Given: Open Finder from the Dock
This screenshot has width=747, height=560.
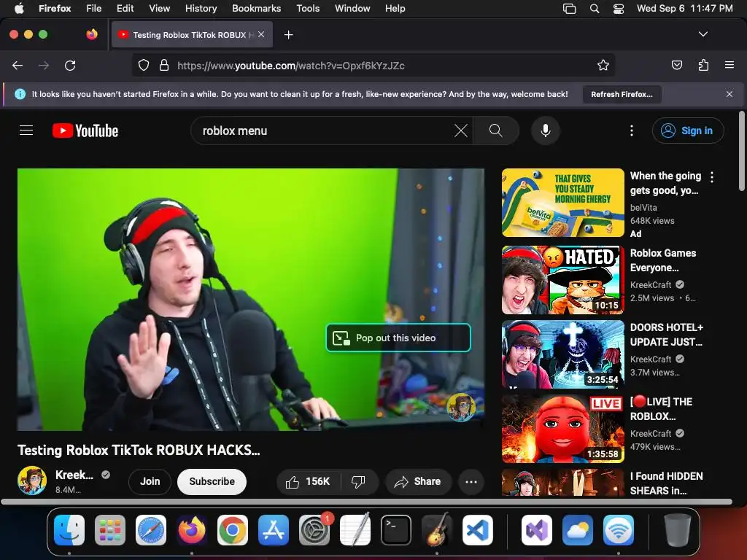Looking at the screenshot, I should [x=69, y=530].
